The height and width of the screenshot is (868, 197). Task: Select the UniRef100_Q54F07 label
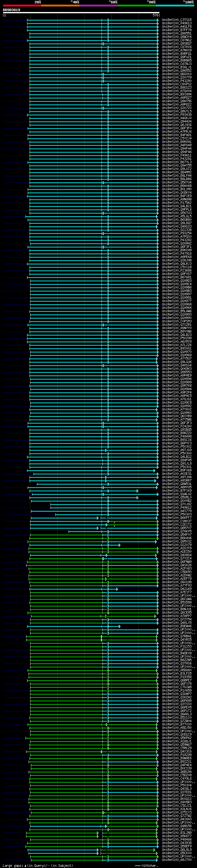177,535
